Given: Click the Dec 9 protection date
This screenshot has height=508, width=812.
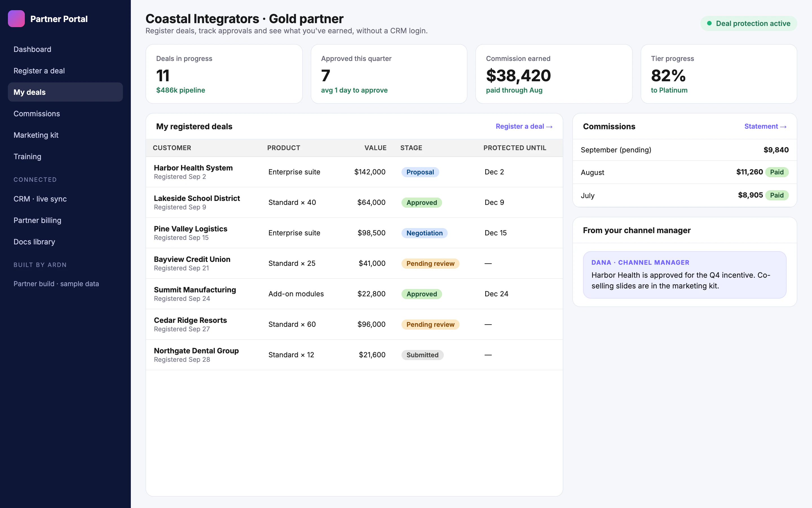Looking at the screenshot, I should click(x=494, y=202).
